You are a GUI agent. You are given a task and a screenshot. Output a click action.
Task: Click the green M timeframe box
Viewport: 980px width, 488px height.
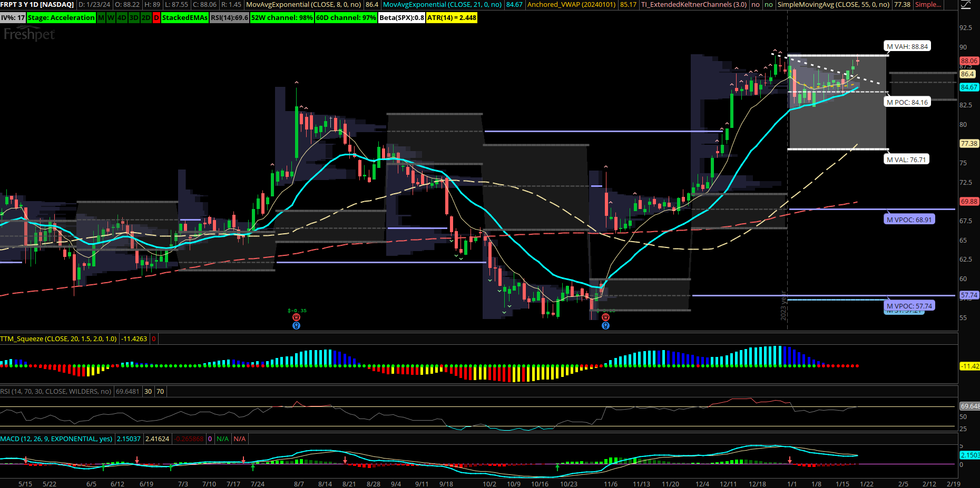(x=101, y=17)
